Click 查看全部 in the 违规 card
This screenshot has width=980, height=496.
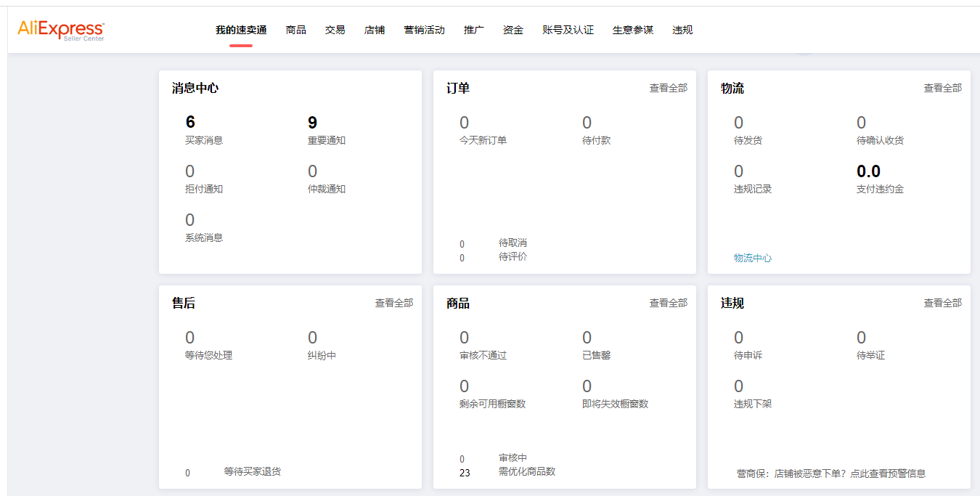click(942, 303)
